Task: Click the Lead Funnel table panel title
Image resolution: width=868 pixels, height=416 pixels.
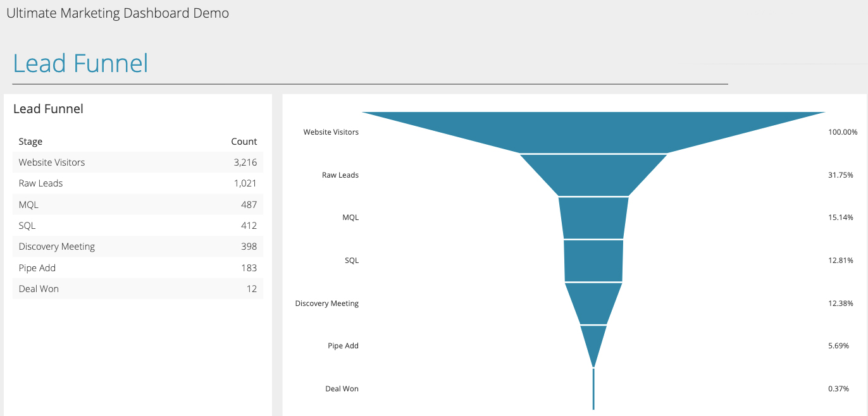Action: tap(48, 109)
